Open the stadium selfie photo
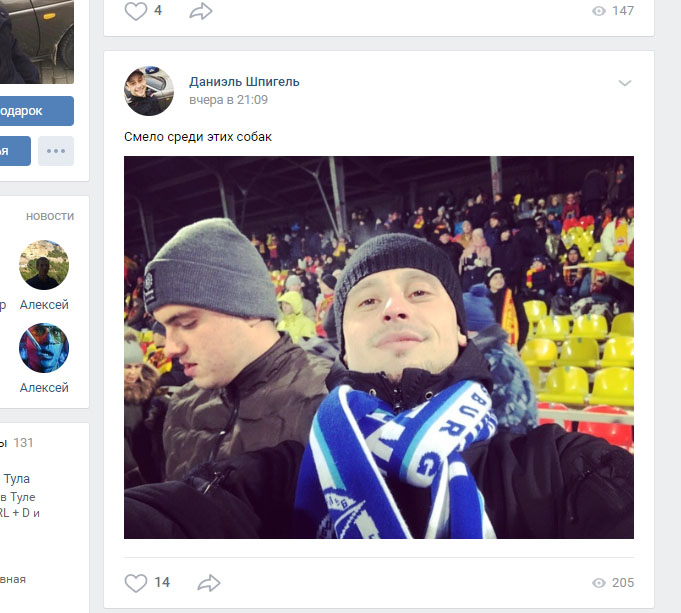681x613 pixels. [x=378, y=347]
